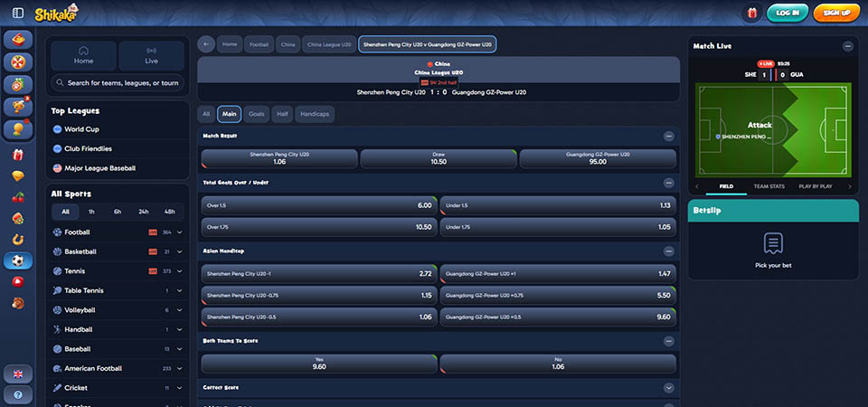Click the magnifier icon in search box
The image size is (868, 407).
coord(60,83)
